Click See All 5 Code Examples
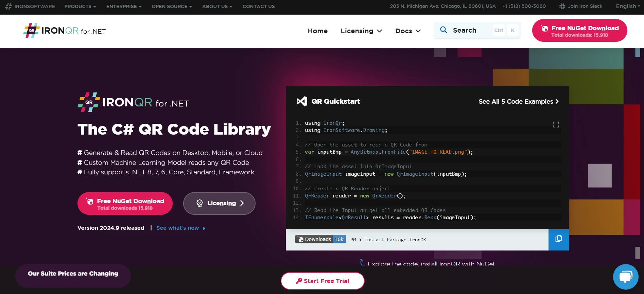Image resolution: width=644 pixels, height=294 pixels. [518, 101]
